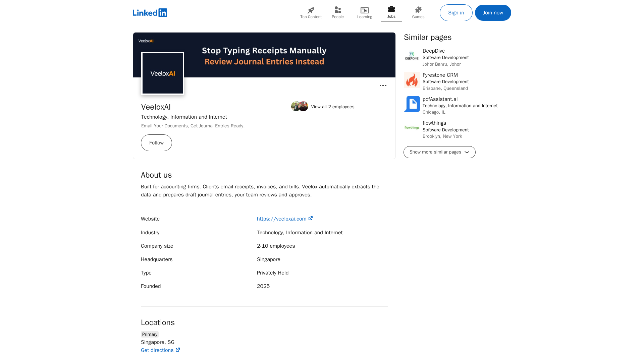Click the LinkedIn logo
This screenshot has height=362, width=644.
(150, 13)
